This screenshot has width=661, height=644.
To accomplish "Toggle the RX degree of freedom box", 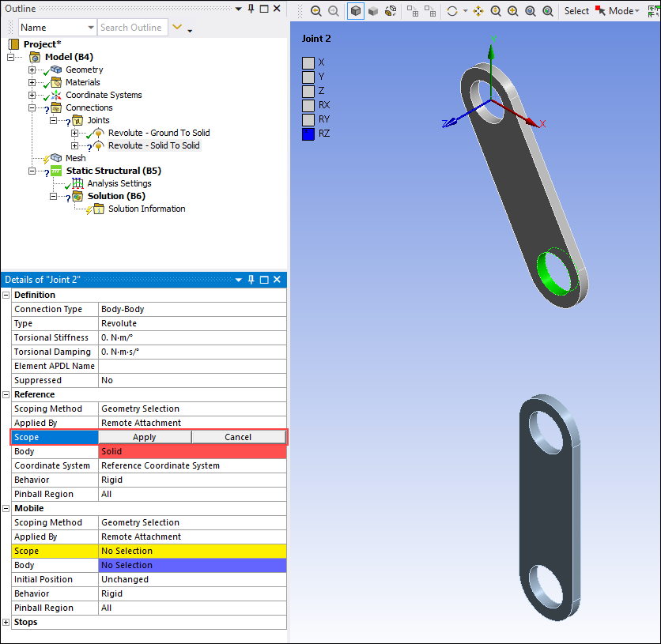I will pos(308,105).
